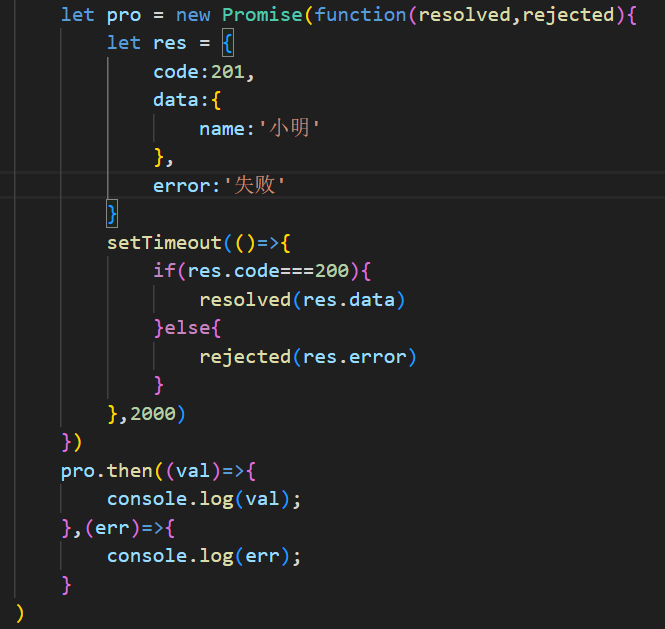Click the 'code:201,' line
The width and height of the screenshot is (665, 629).
tap(204, 72)
